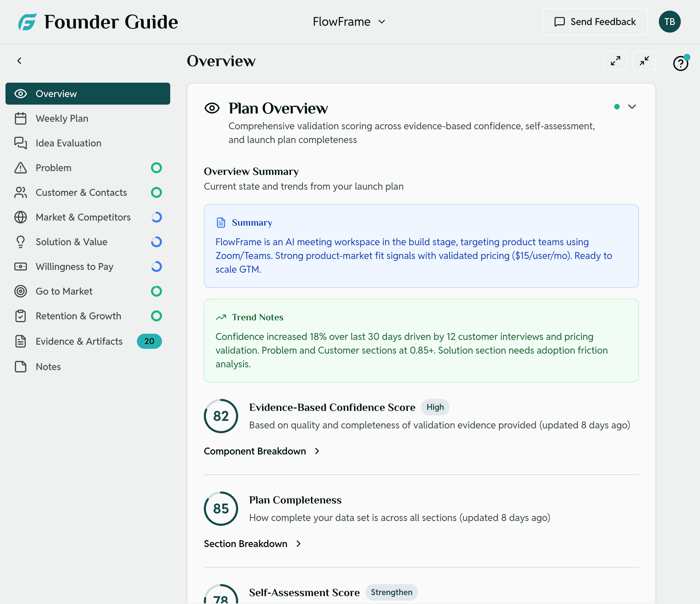Collapse sidebar with back arrow
The width and height of the screenshot is (700, 604).
tap(20, 61)
